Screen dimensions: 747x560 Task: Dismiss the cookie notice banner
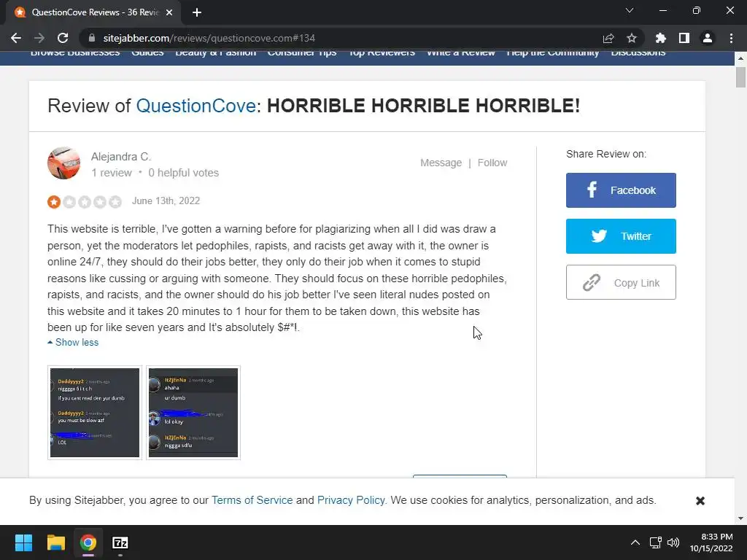pos(700,500)
